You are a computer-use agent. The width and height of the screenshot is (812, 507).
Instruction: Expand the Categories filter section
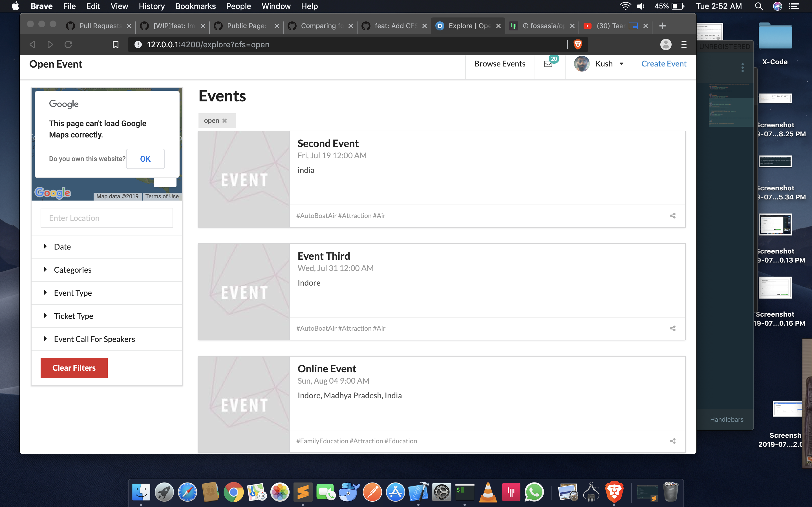[72, 270]
